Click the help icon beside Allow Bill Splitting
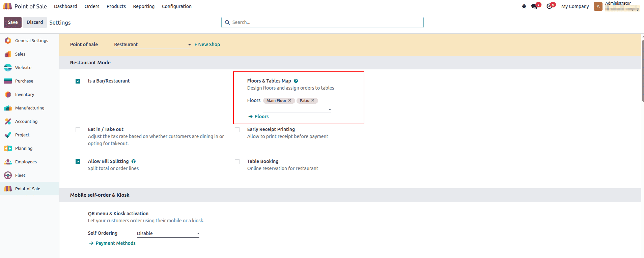The height and width of the screenshot is (258, 644). pyautogui.click(x=134, y=161)
